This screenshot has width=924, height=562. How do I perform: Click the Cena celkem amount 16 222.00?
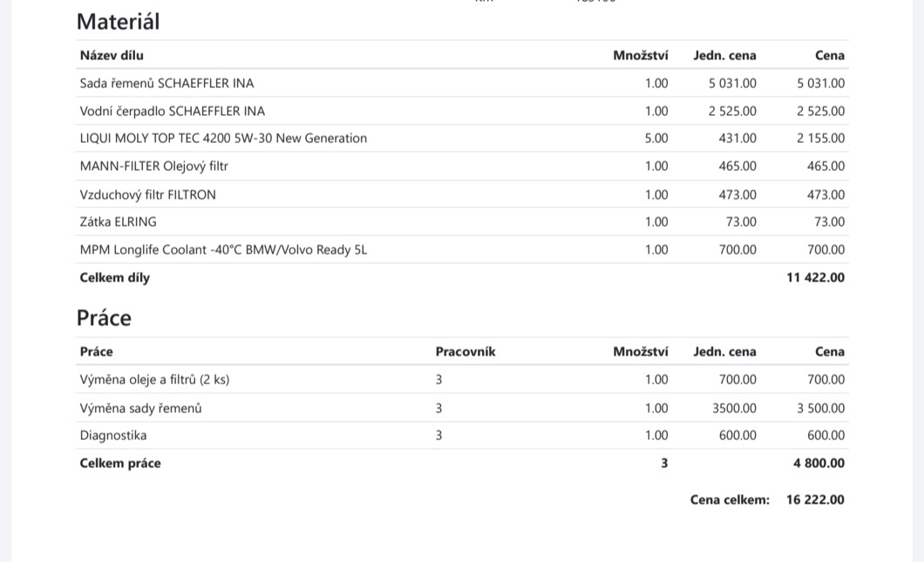815,500
